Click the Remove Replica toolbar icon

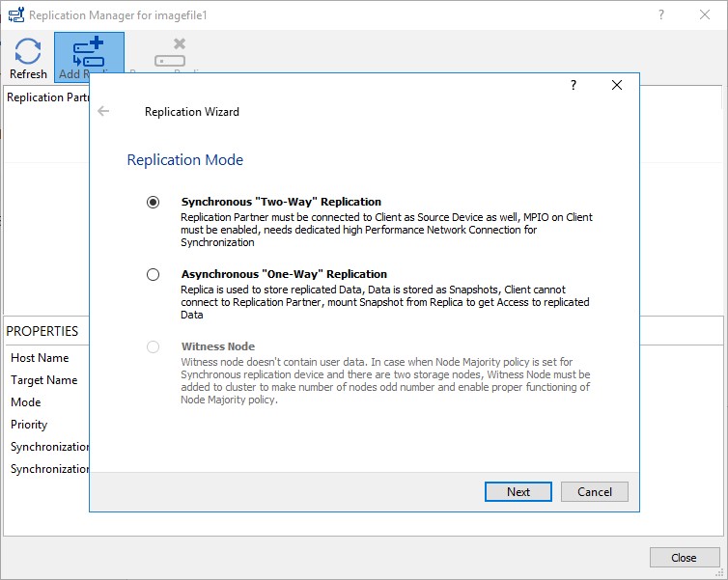[x=170, y=54]
